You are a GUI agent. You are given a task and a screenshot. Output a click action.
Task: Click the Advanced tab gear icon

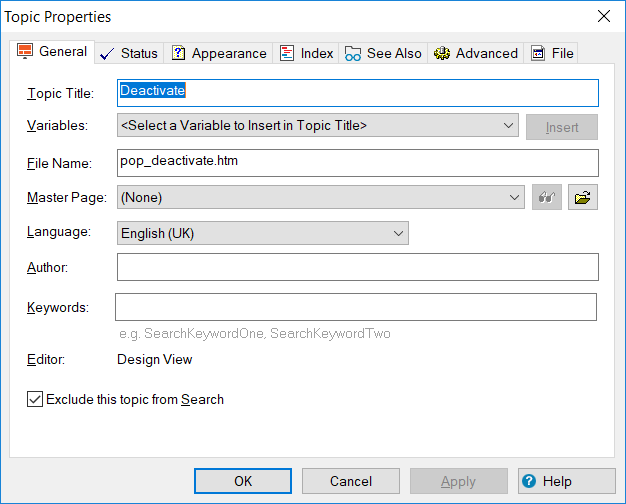pos(442,53)
